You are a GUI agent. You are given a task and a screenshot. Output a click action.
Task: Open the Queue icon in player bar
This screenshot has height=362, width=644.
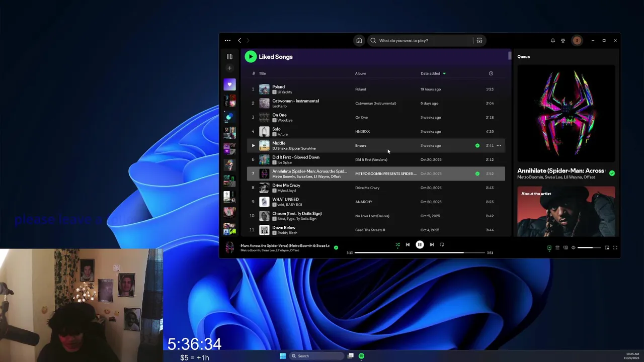click(x=557, y=247)
